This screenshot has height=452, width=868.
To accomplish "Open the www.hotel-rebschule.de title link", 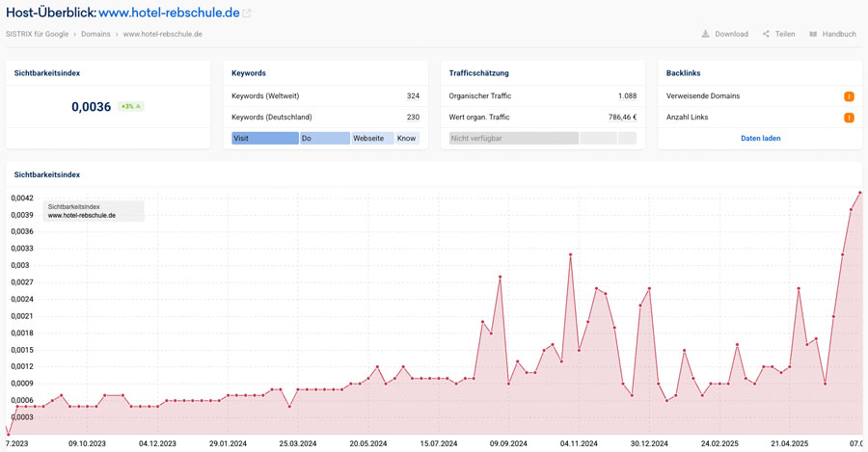I will (x=169, y=13).
